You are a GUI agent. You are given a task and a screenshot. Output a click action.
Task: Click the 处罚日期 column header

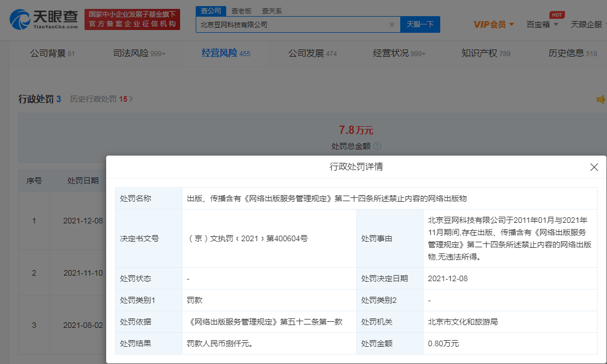click(83, 181)
